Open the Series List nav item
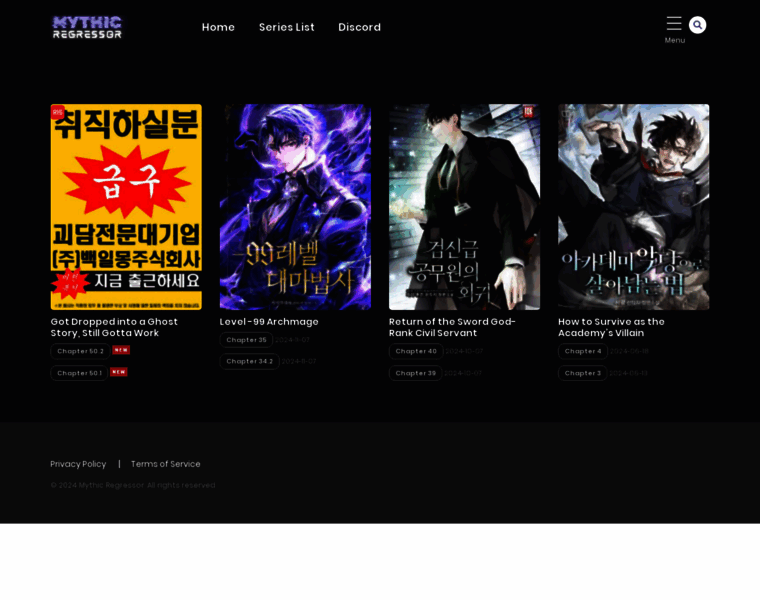Image resolution: width=760 pixels, height=600 pixels. (286, 27)
